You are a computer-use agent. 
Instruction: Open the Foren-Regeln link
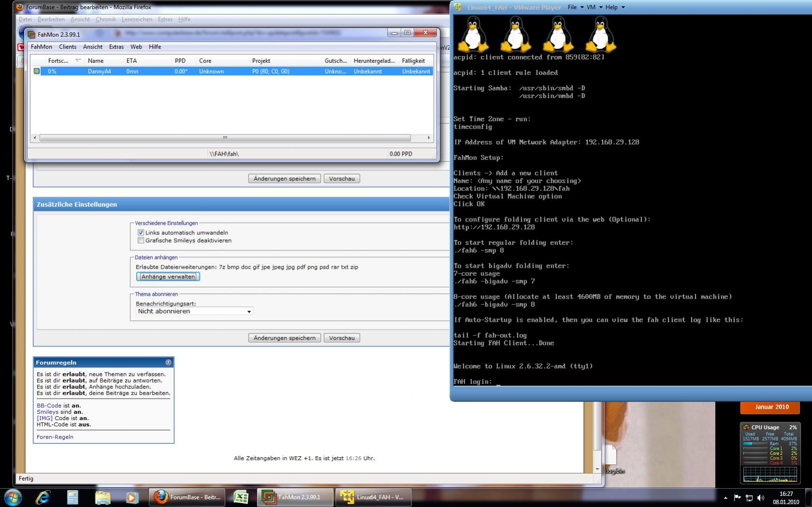(x=55, y=437)
